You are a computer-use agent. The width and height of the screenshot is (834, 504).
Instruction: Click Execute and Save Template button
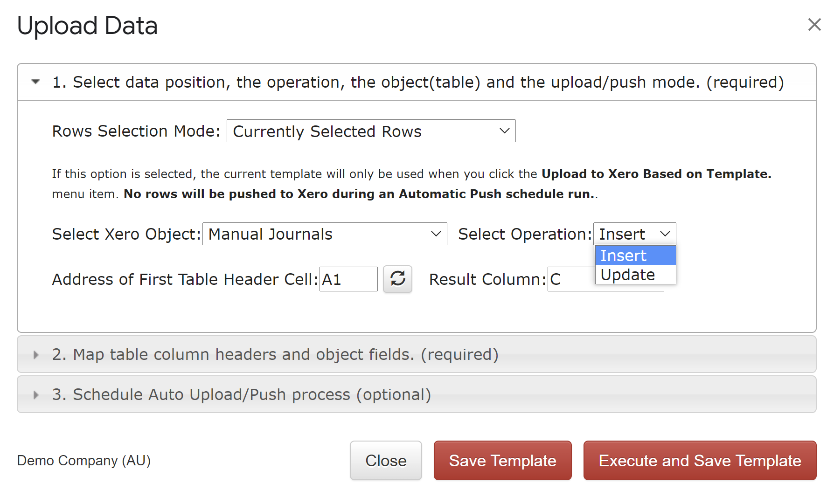(x=700, y=460)
